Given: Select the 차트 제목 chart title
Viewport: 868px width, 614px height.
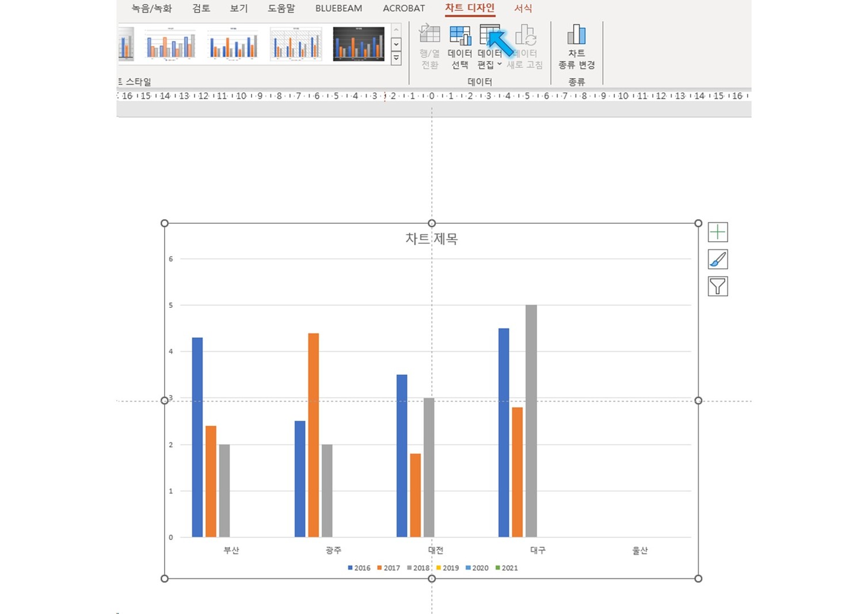Looking at the screenshot, I should (432, 239).
